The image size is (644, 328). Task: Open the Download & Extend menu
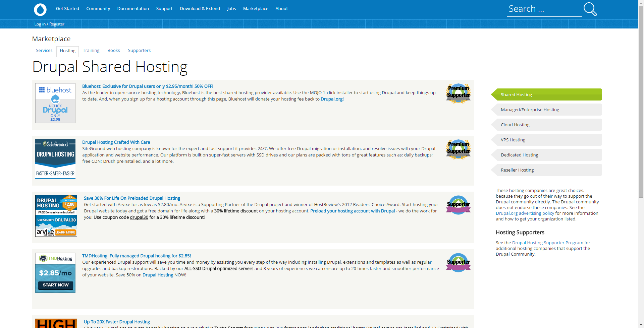click(200, 8)
